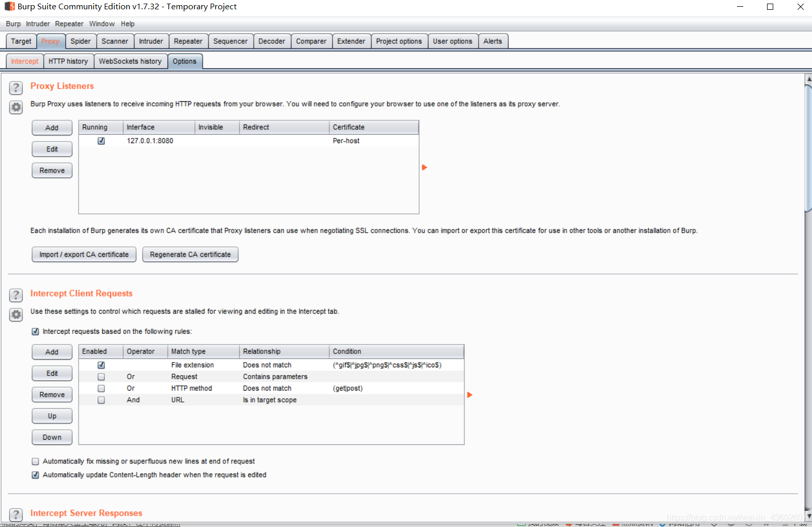The image size is (812, 527).
Task: Click scrollbar up arrow at top right
Action: click(808, 79)
